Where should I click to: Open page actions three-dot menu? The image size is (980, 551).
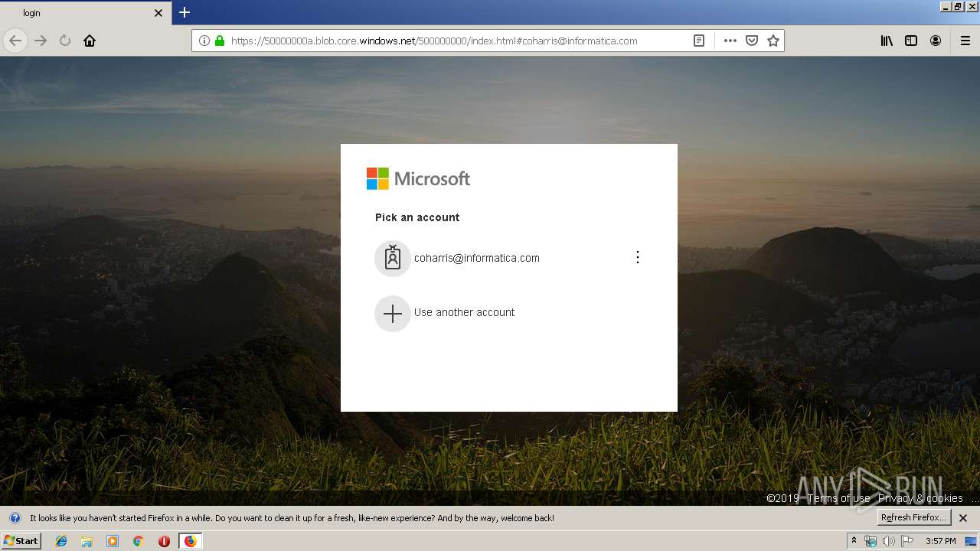[x=730, y=41]
